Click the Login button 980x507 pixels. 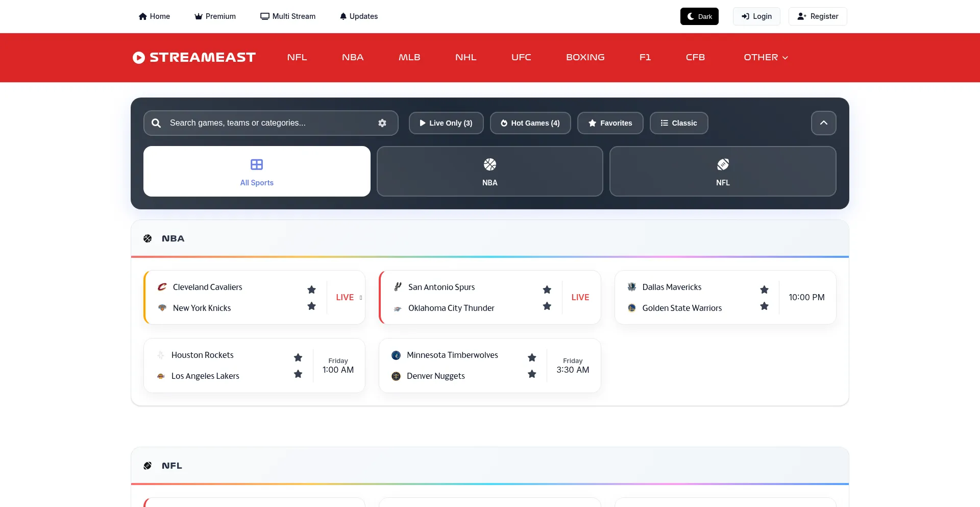click(756, 16)
